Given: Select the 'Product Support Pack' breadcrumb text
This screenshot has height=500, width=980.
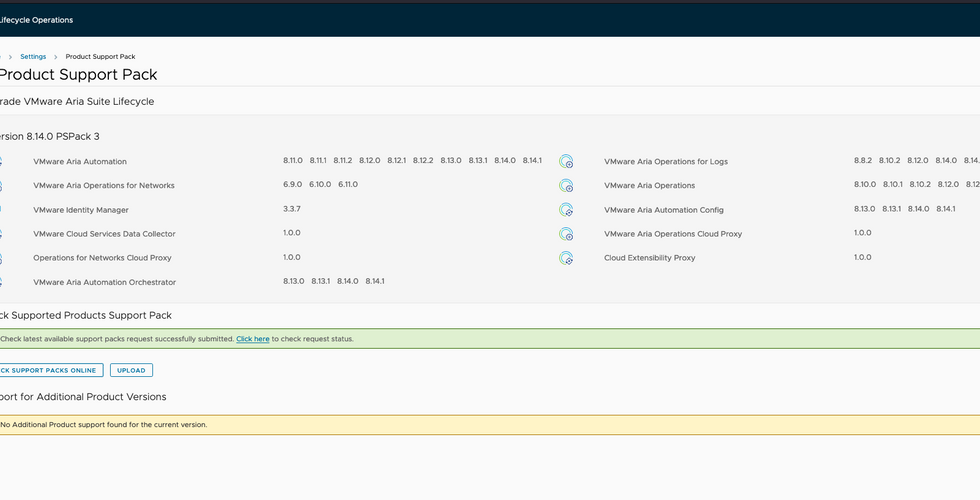Looking at the screenshot, I should point(101,57).
